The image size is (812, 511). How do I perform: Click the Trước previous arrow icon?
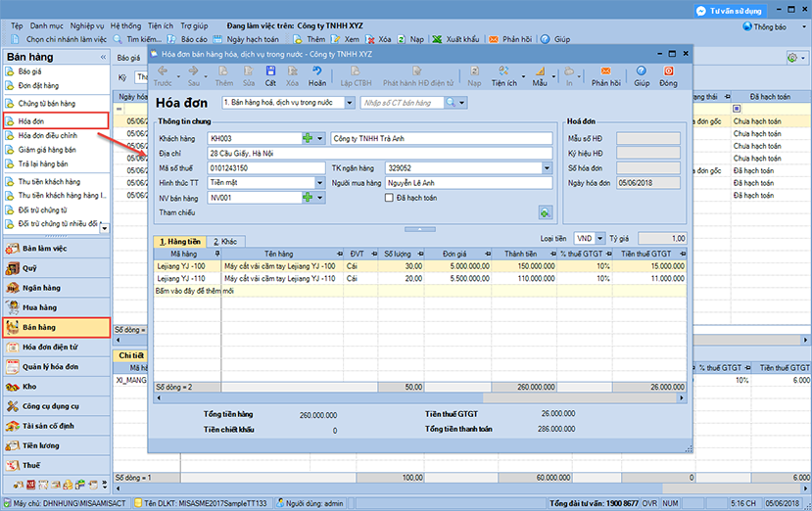click(162, 70)
